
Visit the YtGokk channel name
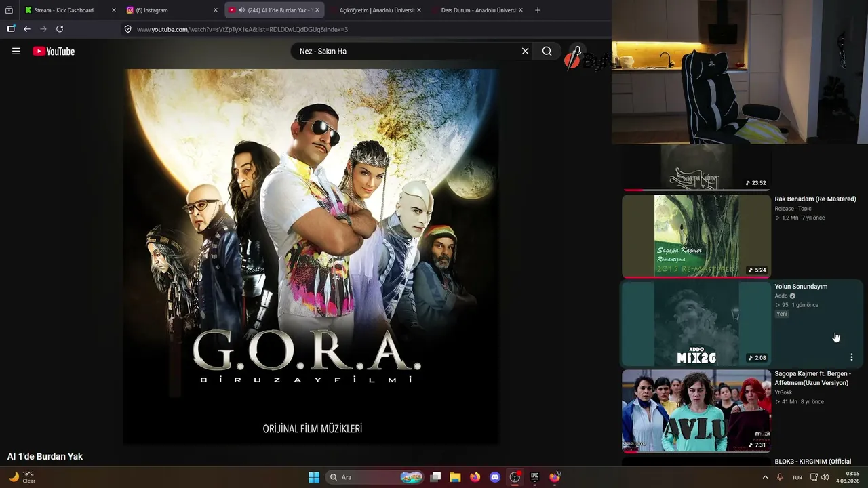(783, 392)
